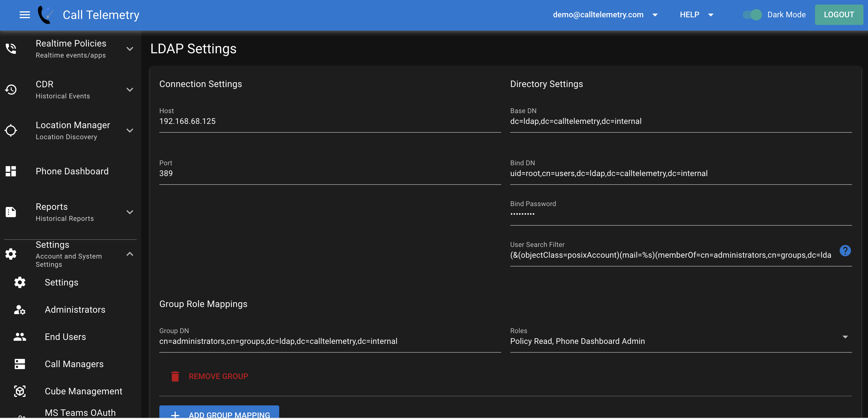Open the Roles dropdown arrow
This screenshot has height=419, width=868.
(845, 337)
